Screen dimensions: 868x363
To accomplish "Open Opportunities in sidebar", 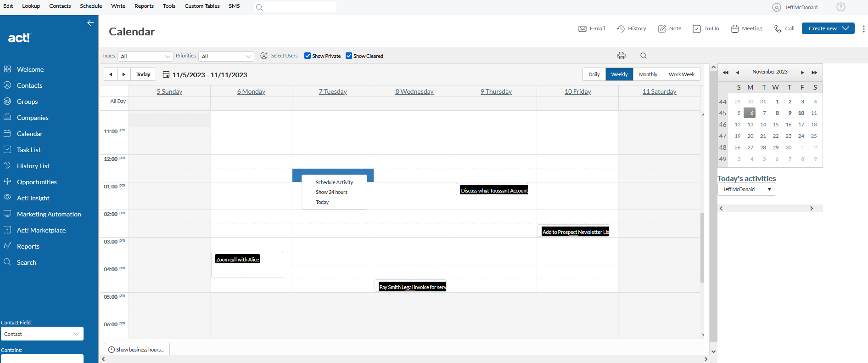I will click(37, 182).
